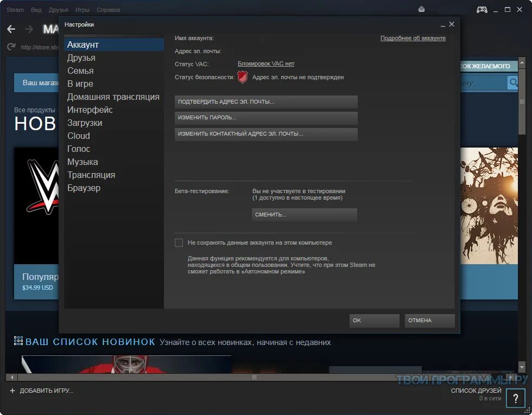
Task: Enable 'Не сохранять данные аккаунта' checkbox
Action: [179, 243]
